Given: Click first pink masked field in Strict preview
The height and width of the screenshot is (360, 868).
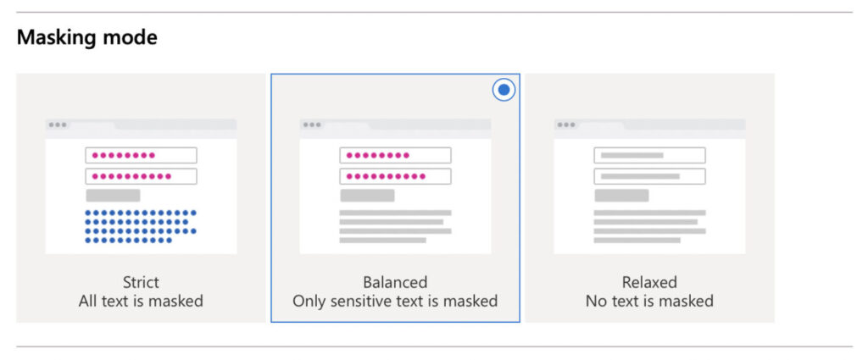Looking at the screenshot, I should click(141, 156).
